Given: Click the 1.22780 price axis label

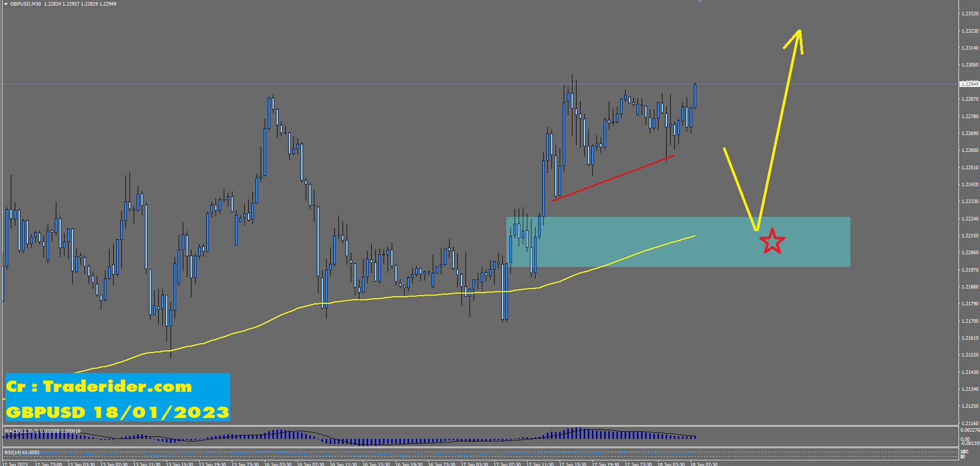Looking at the screenshot, I should coord(970,116).
